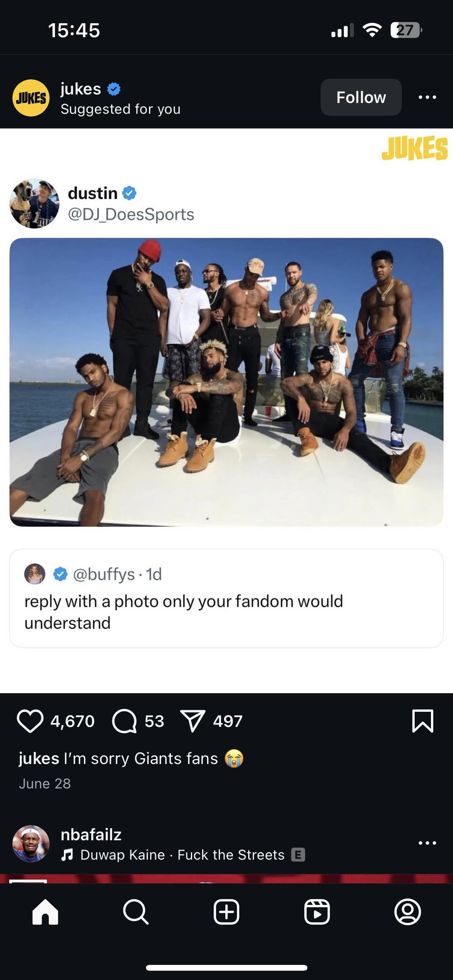Save the post with bookmark icon
The height and width of the screenshot is (980, 453).
(x=423, y=721)
